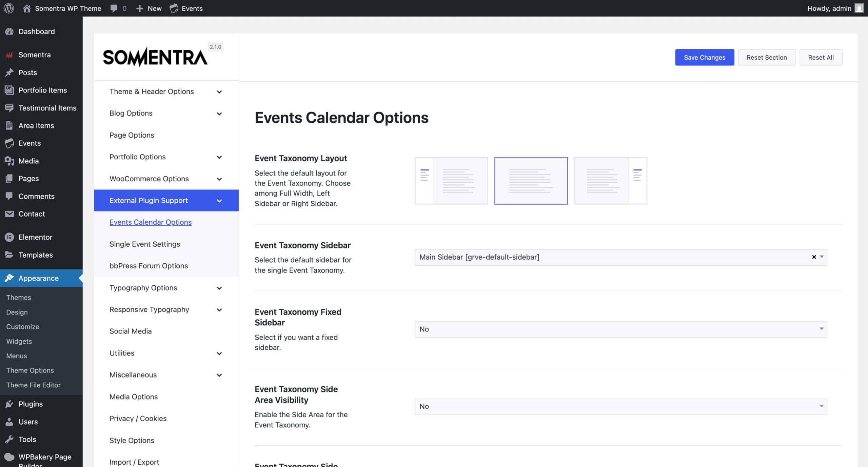The height and width of the screenshot is (467, 868).
Task: Select the Left Sidebar layout option
Action: (451, 181)
